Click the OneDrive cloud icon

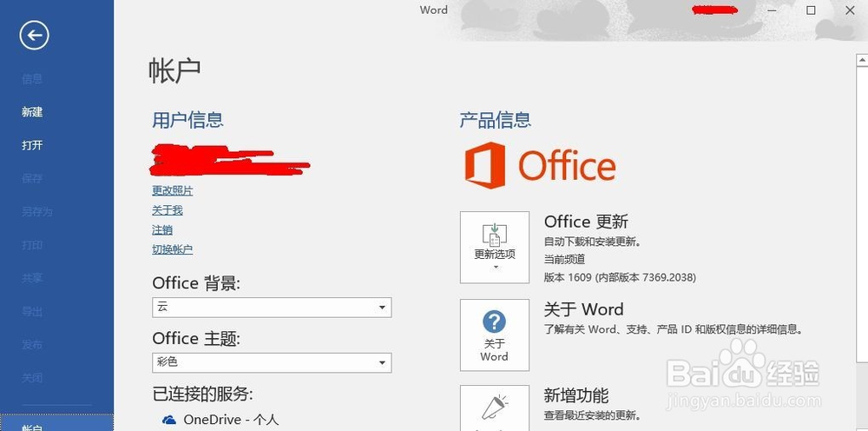169,420
